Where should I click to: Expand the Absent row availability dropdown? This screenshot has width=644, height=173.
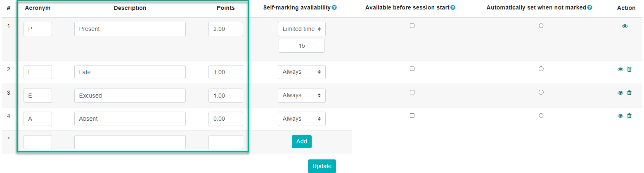[x=302, y=119]
